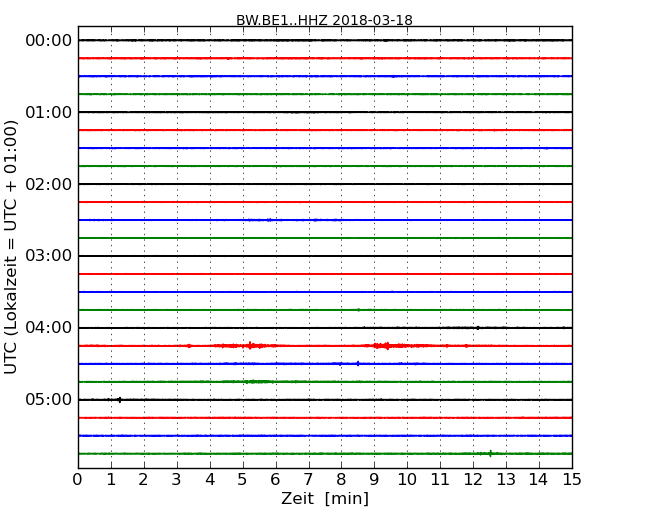Click x-axis tick label 10

[407, 480]
